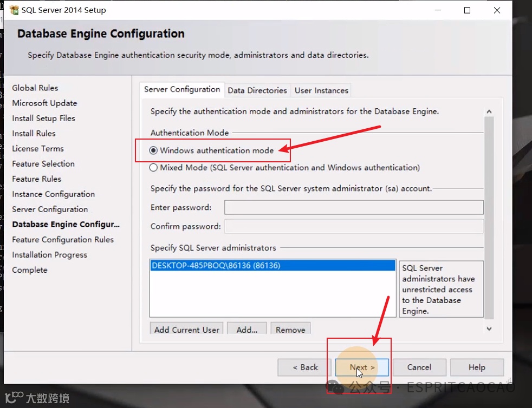Open the User Instances tab

pyautogui.click(x=321, y=90)
